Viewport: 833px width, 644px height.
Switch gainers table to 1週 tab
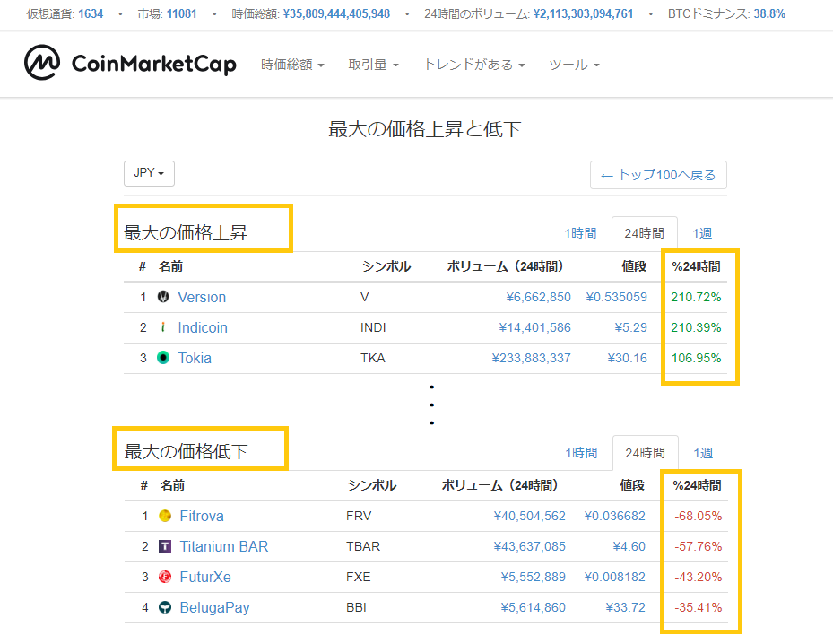click(702, 233)
